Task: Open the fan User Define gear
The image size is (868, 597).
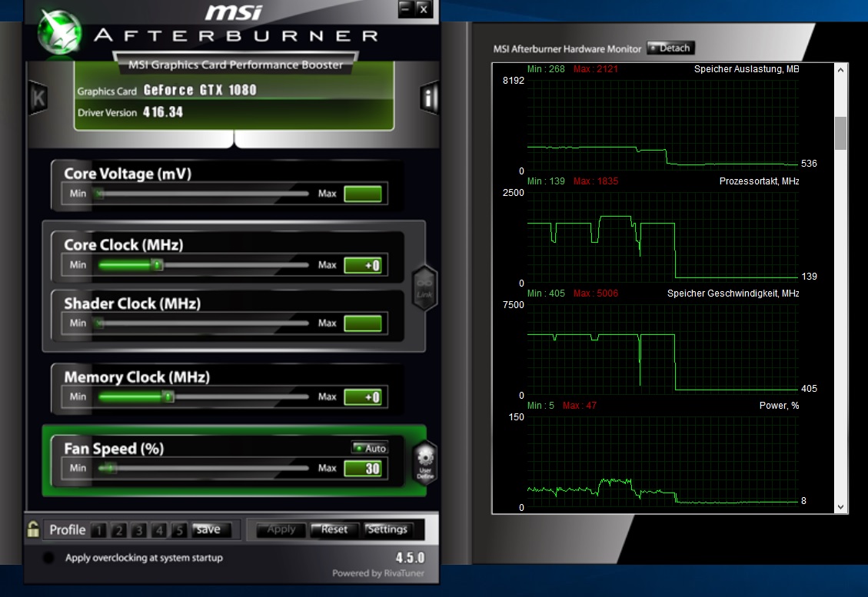Action: point(425,463)
